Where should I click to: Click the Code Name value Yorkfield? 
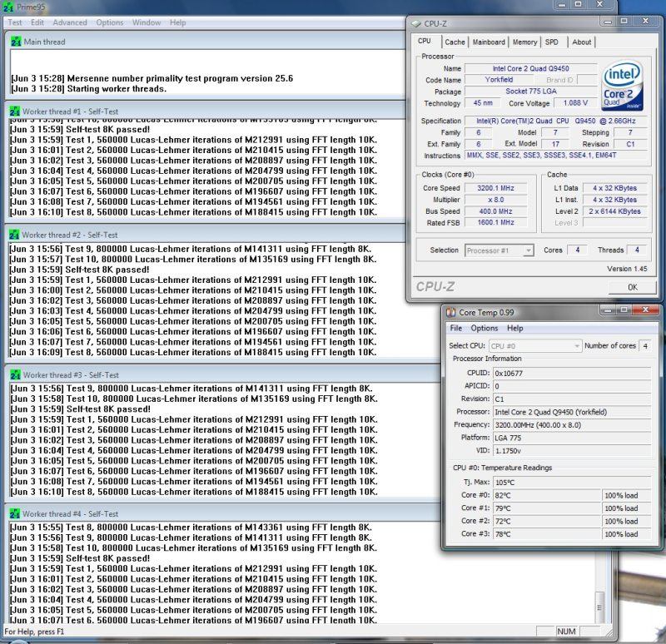pyautogui.click(x=499, y=80)
